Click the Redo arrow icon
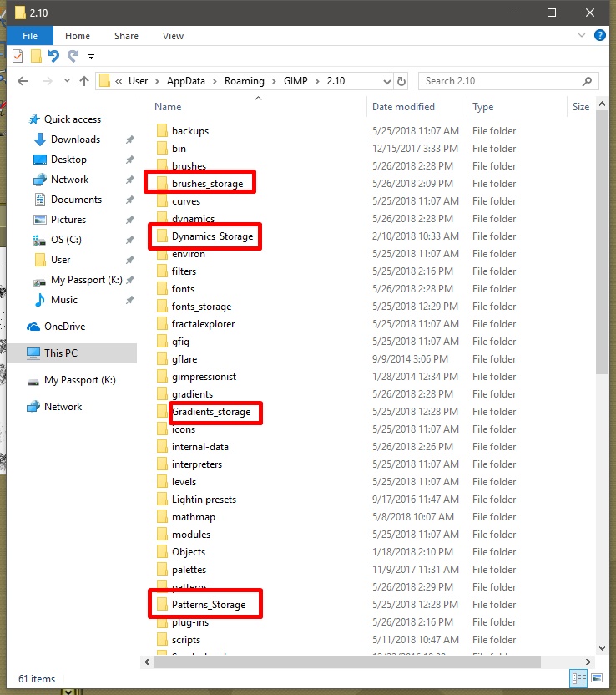The height and width of the screenshot is (695, 616). click(73, 56)
